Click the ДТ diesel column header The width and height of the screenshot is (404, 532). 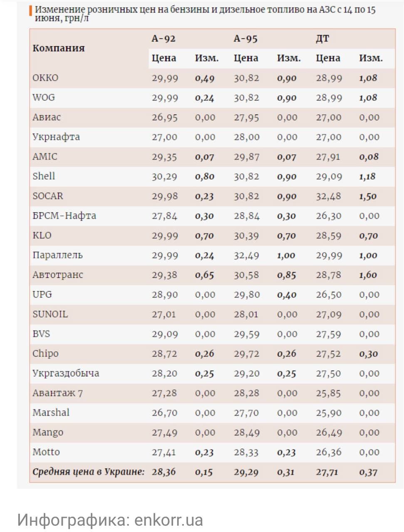click(x=322, y=39)
